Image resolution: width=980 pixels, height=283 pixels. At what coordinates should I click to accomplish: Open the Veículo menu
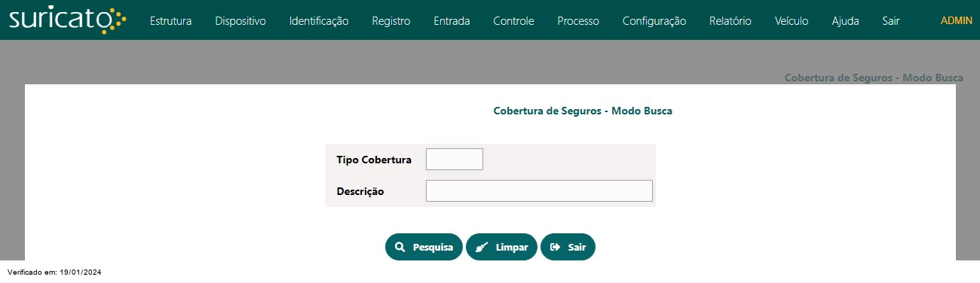792,21
